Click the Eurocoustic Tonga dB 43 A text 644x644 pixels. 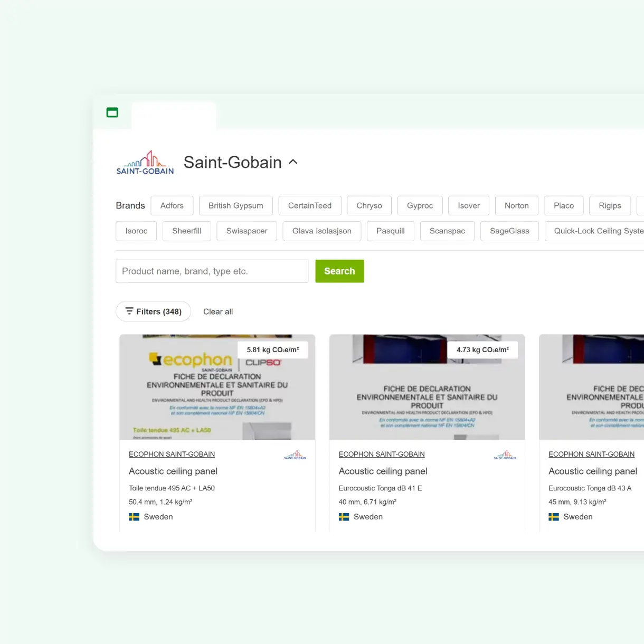pyautogui.click(x=590, y=488)
